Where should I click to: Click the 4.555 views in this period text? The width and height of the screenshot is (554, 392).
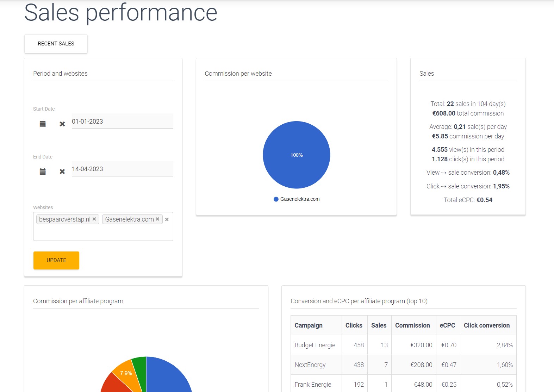tap(468, 150)
